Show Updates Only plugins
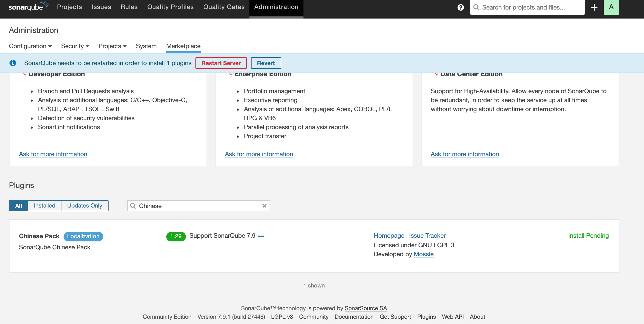 pyautogui.click(x=85, y=206)
